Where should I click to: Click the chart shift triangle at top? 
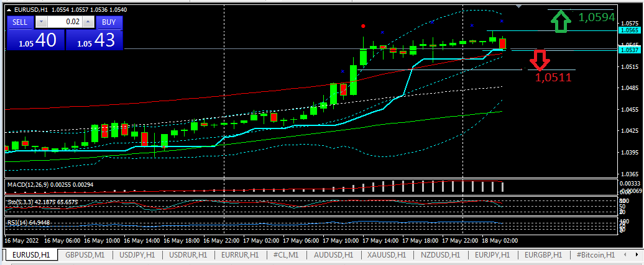(x=518, y=7)
